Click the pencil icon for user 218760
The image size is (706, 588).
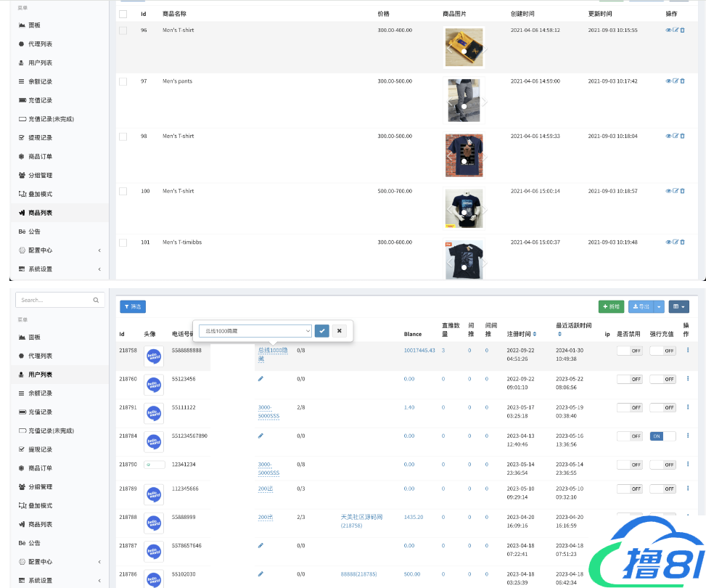(260, 379)
